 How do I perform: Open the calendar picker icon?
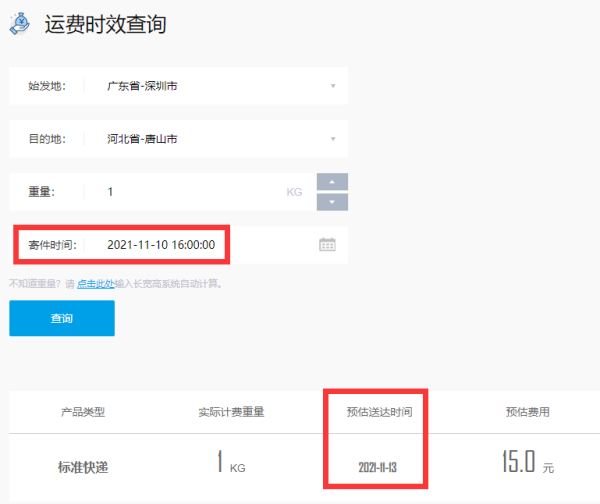tap(327, 245)
